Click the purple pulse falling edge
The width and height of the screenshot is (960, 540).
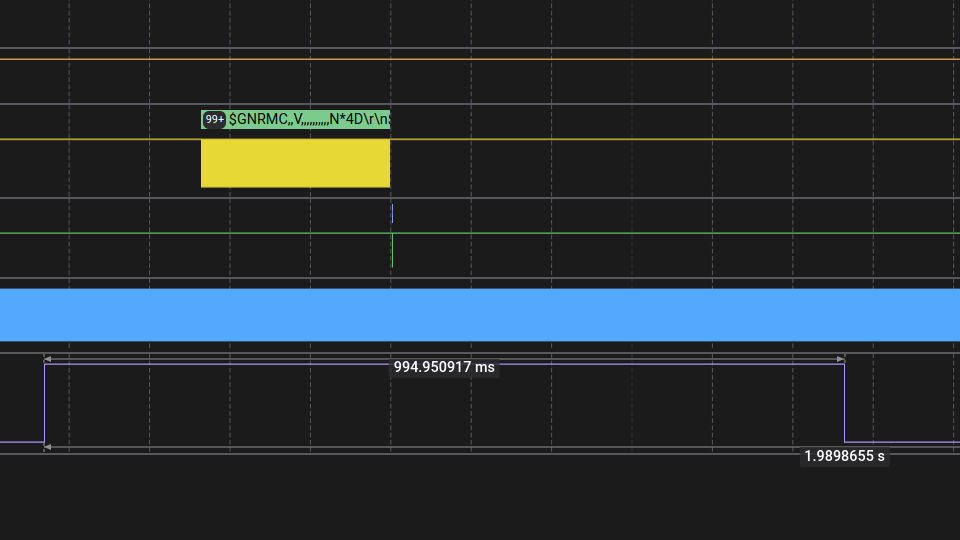coord(845,403)
